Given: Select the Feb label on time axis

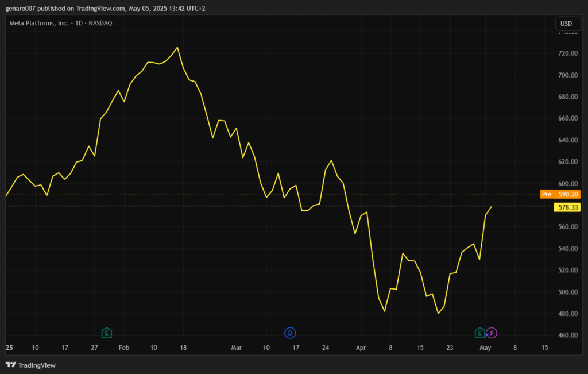Looking at the screenshot, I should [x=123, y=348].
